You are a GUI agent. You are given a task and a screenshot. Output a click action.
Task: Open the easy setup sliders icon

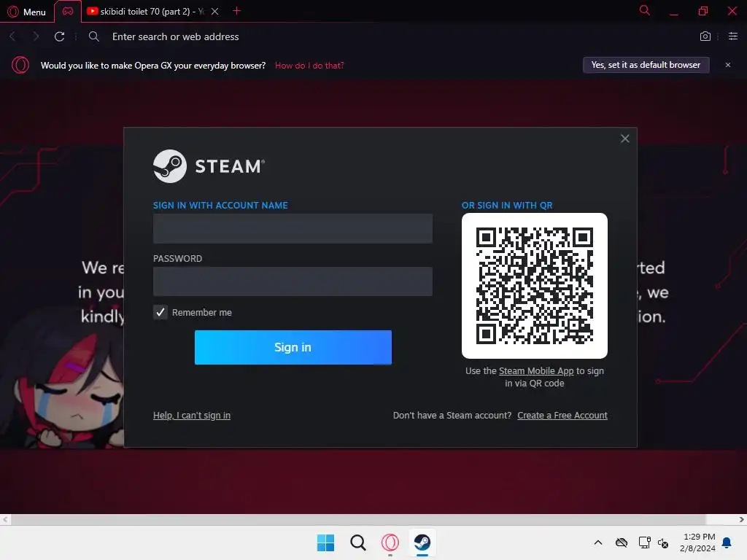point(733,36)
